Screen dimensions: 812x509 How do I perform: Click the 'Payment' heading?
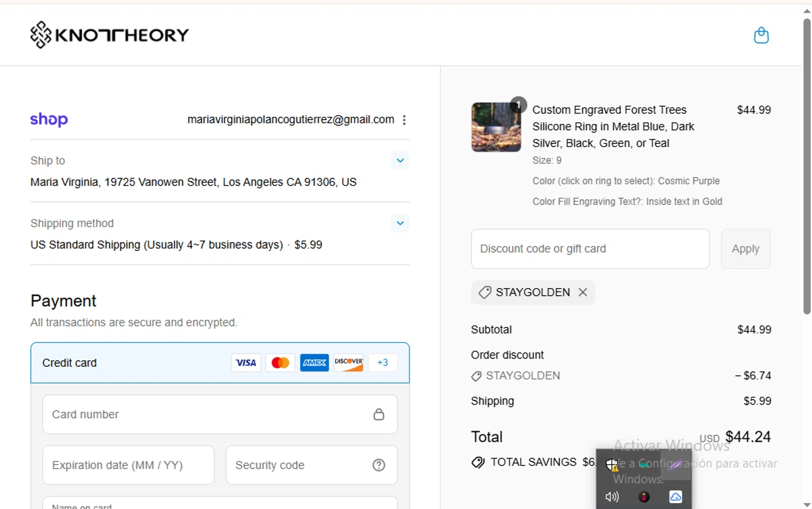pyautogui.click(x=63, y=301)
